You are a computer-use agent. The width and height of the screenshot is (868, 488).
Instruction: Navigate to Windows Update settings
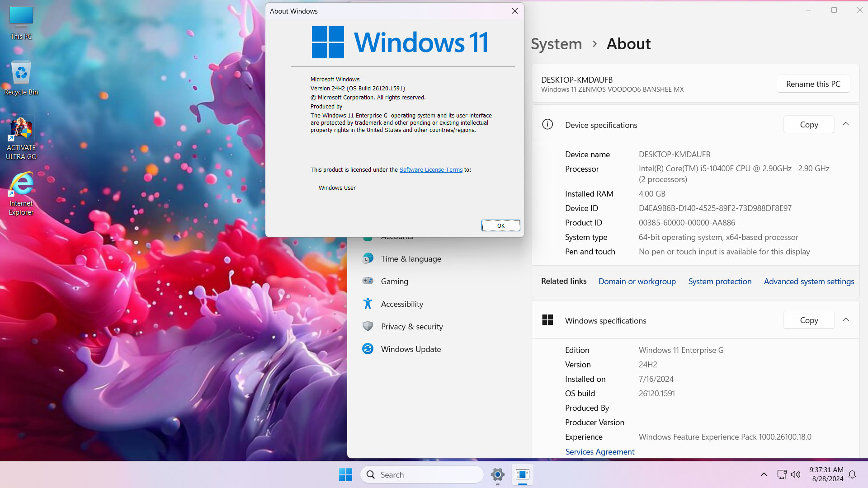(x=410, y=349)
